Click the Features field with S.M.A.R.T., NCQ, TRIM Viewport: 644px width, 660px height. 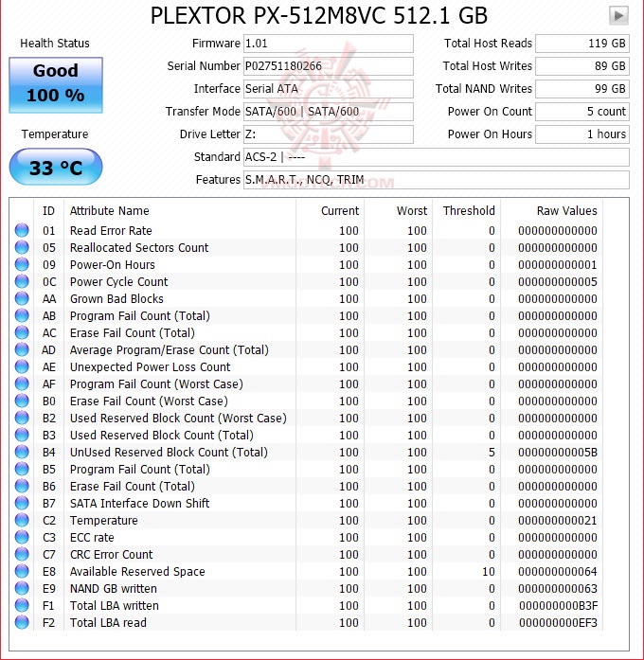point(437,180)
